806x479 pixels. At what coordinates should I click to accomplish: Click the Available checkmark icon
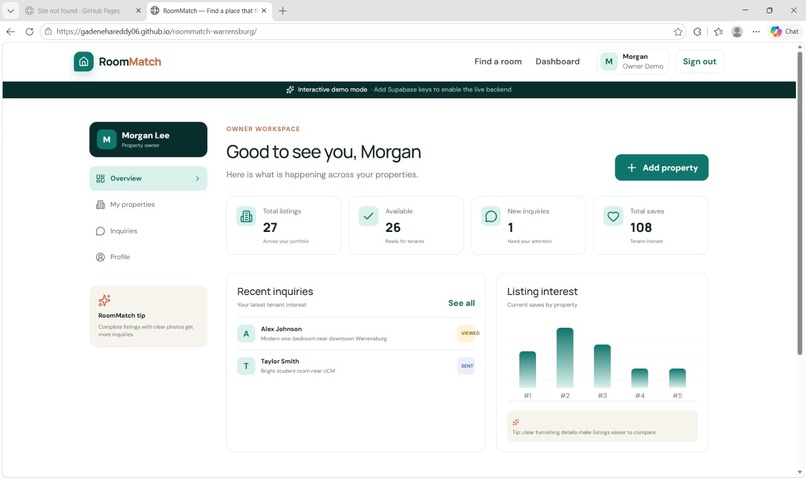click(369, 216)
